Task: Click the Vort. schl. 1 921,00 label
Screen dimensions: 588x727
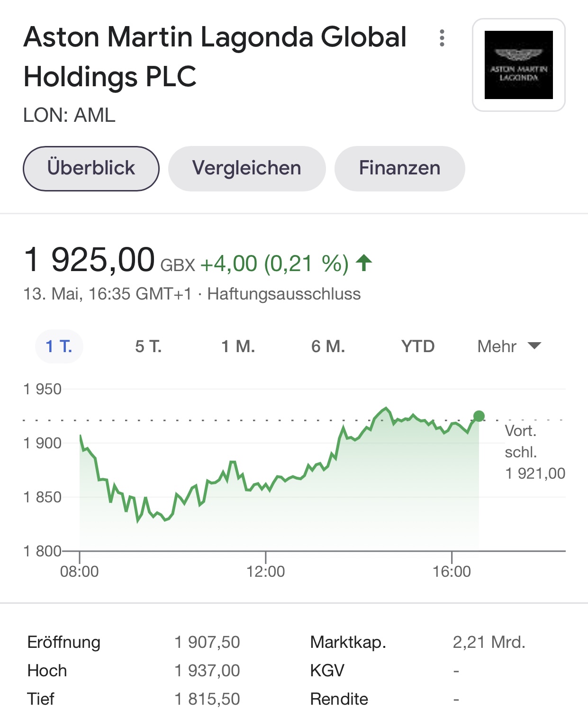Action: coord(534,452)
